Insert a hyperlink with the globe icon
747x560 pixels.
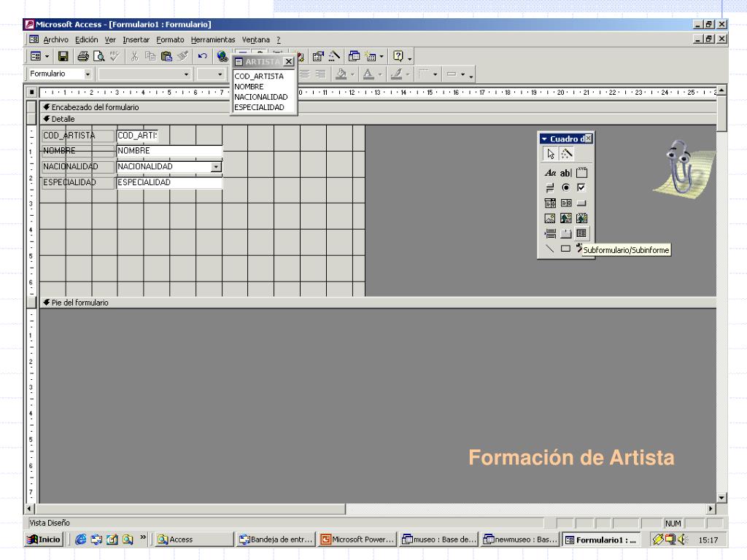pyautogui.click(x=222, y=56)
